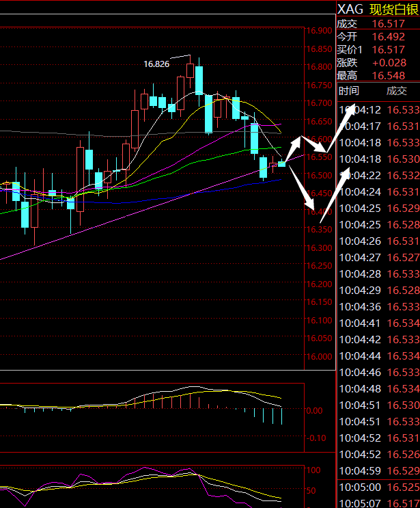Select the 10:04:28 tick row
This screenshot has width=420, height=508.
click(378, 273)
